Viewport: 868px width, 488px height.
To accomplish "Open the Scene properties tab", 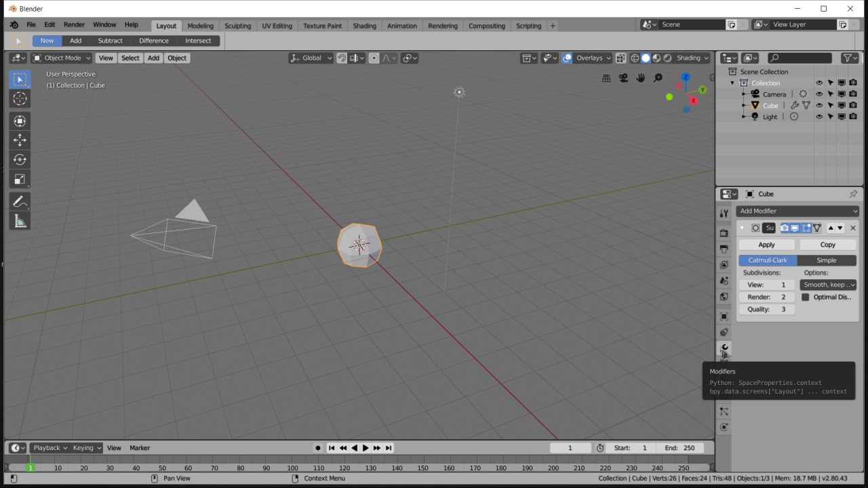I will click(x=724, y=281).
